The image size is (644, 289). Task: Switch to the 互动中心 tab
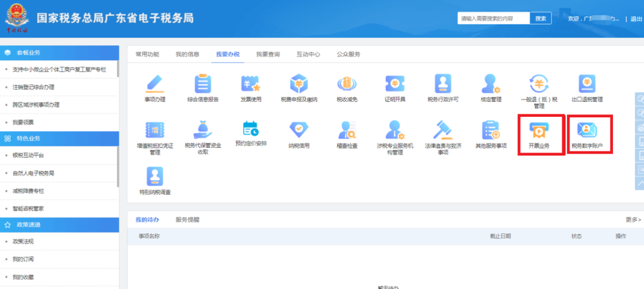[308, 54]
